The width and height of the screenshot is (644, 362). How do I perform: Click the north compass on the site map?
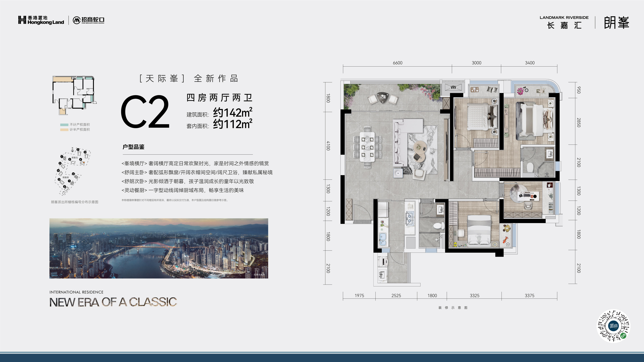72,150
